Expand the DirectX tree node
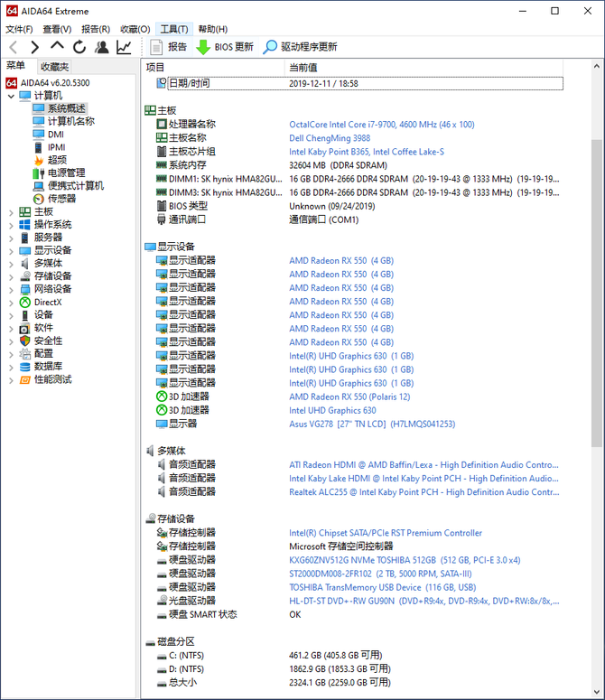The width and height of the screenshot is (605, 700). pyautogui.click(x=11, y=303)
